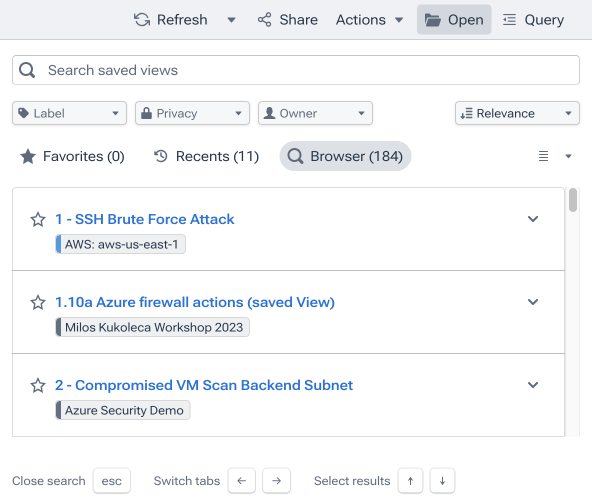
Task: Switch to the Recents tab
Action: coord(206,156)
